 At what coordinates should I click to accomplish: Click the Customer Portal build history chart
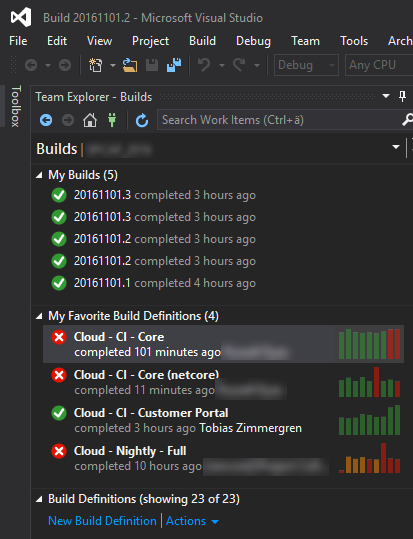pyautogui.click(x=369, y=420)
